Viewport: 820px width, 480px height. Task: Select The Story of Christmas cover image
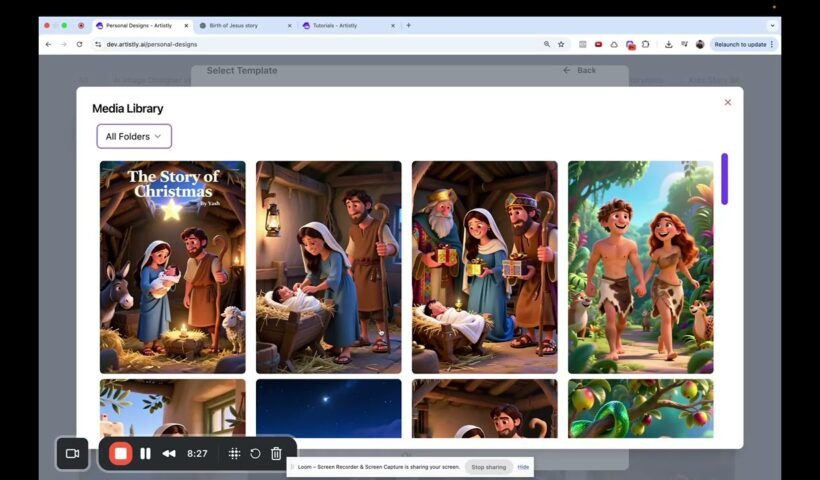[172, 267]
